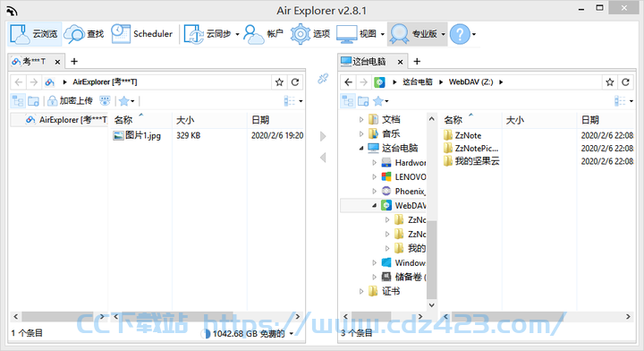The image size is (644, 351).
Task: Click the blue help question mark
Action: point(460,34)
